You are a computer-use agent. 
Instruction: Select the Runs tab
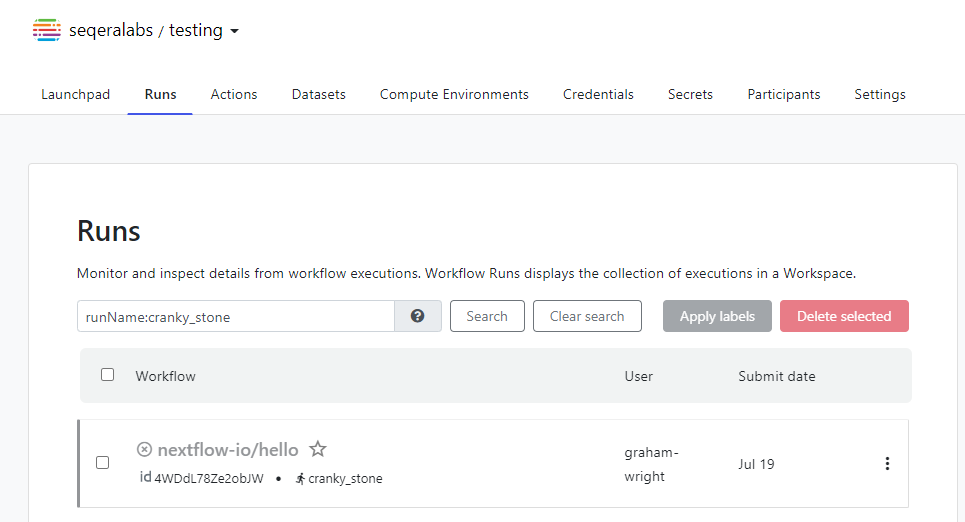161,94
